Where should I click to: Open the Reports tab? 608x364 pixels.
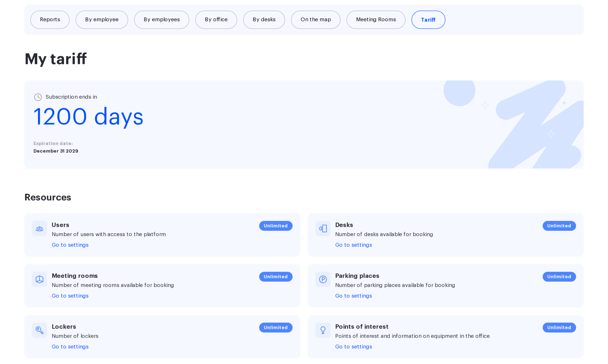(50, 20)
